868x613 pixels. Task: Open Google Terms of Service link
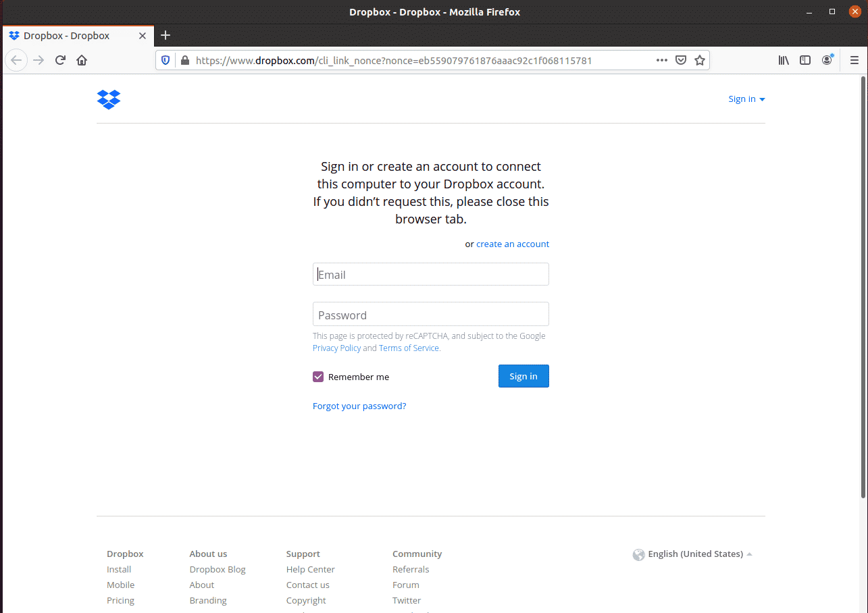pyautogui.click(x=409, y=348)
